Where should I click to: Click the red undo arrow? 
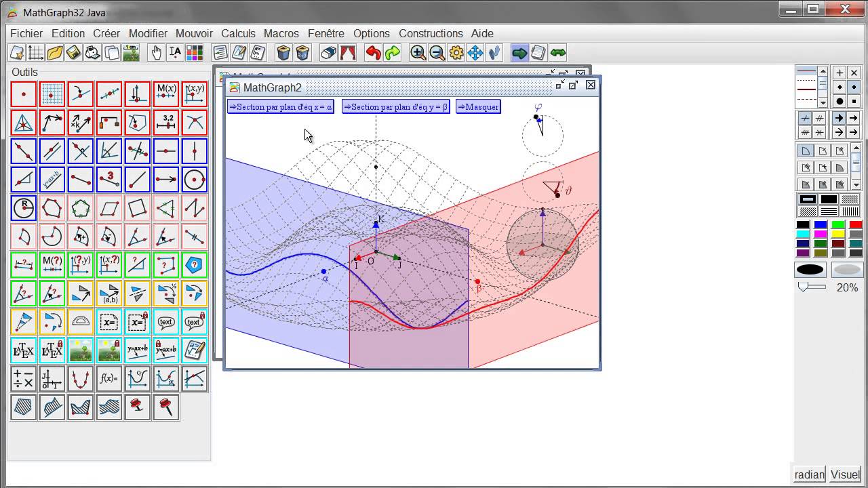tap(373, 53)
